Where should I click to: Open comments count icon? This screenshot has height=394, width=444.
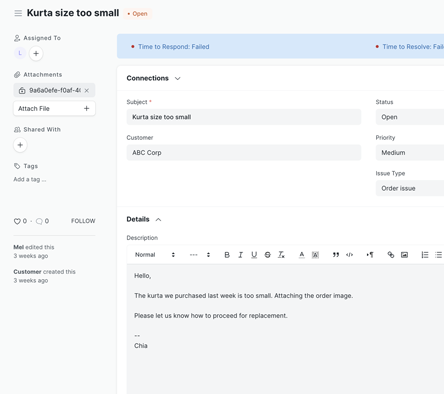[39, 221]
